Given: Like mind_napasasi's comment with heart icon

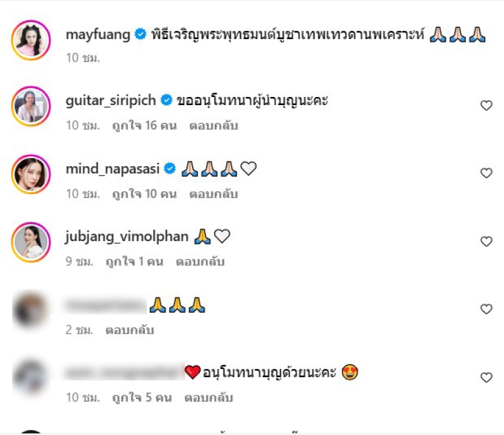Looking at the screenshot, I should tap(486, 173).
